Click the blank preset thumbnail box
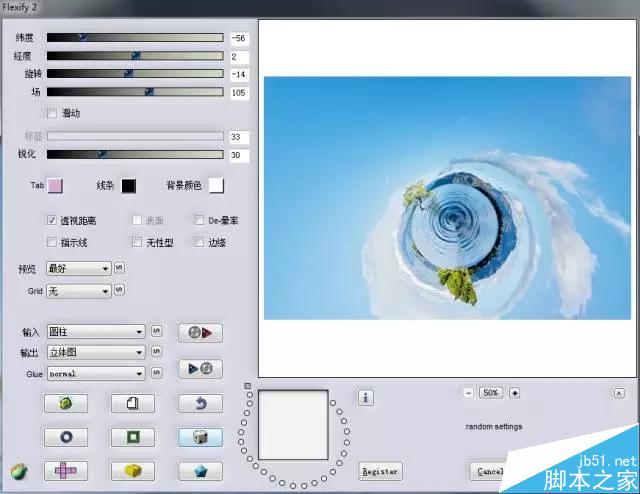 (293, 425)
